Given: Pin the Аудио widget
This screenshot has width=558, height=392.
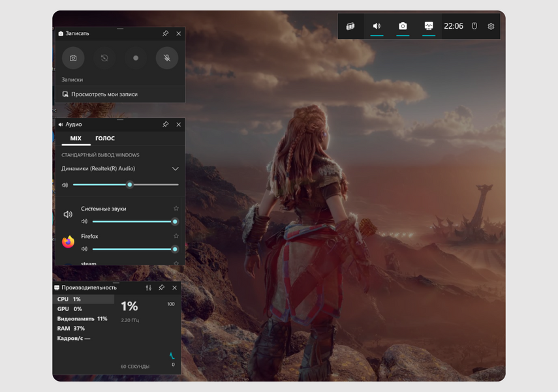Looking at the screenshot, I should point(166,125).
